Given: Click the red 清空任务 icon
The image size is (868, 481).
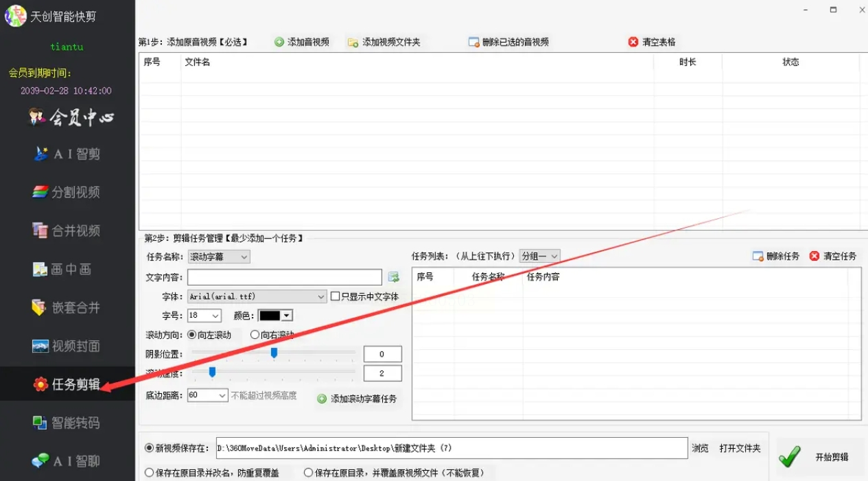Looking at the screenshot, I should tap(814, 256).
